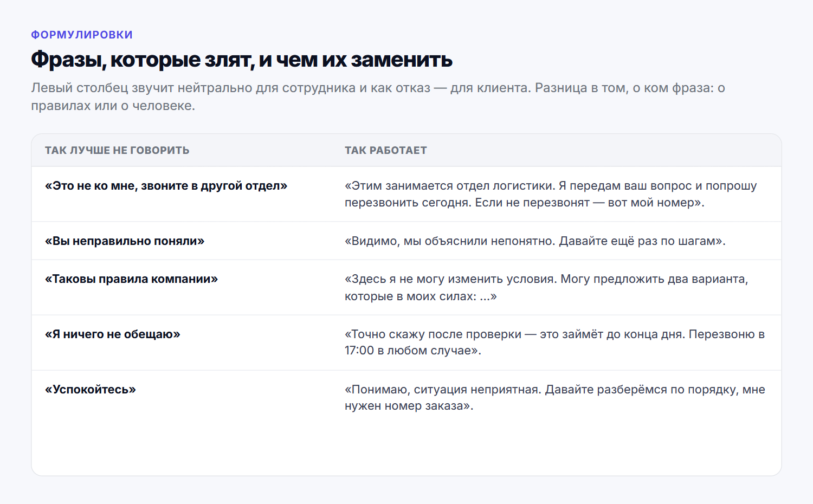Viewport: 813px width, 504px height.
Task: Click the «ТАК РАБОТАЕТ» column header
Action: (x=386, y=150)
